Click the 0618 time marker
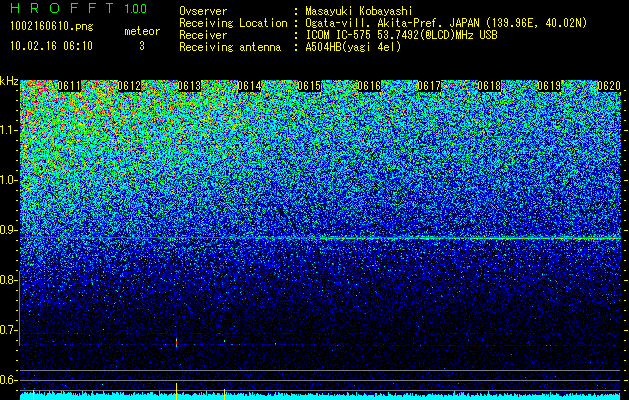Viewport: 629px width, 400px height. tap(489, 86)
